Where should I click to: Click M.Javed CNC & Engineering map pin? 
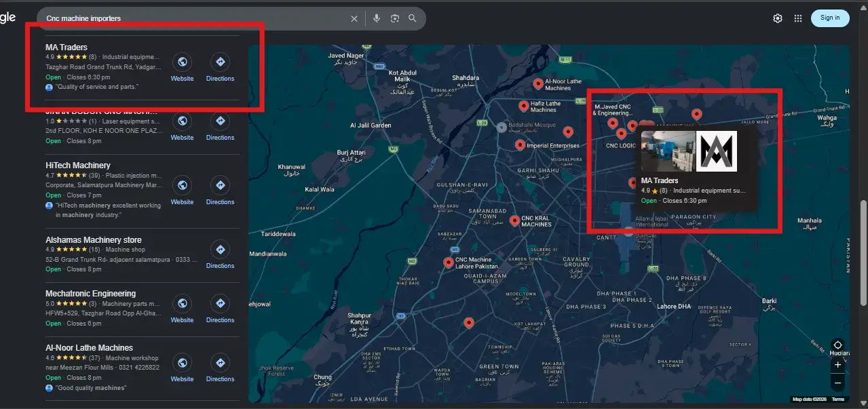(x=612, y=123)
